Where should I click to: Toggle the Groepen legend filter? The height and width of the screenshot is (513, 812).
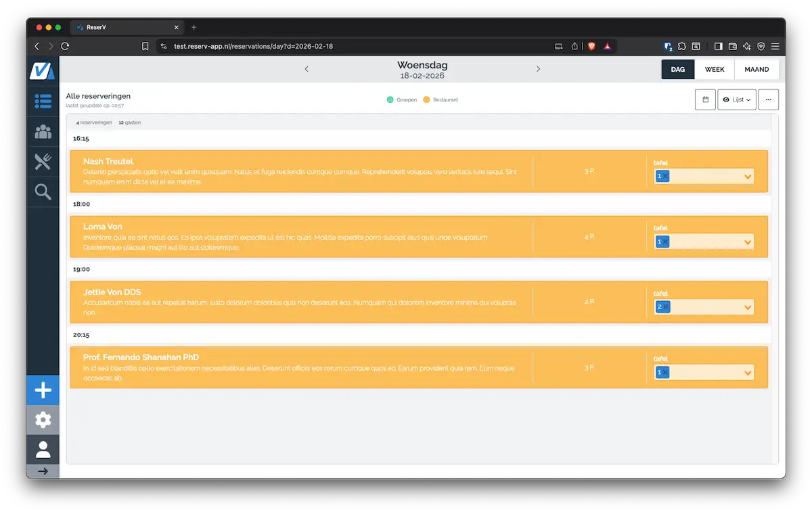[x=402, y=99]
